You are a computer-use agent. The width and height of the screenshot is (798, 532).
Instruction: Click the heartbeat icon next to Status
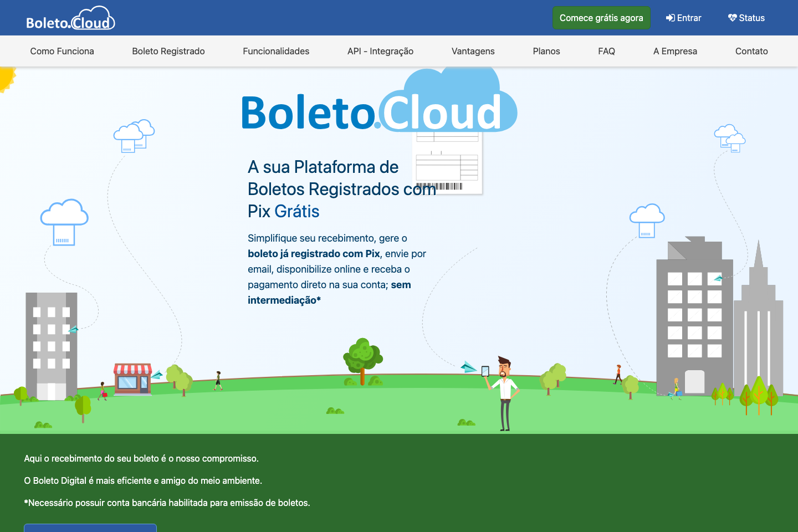[731, 17]
